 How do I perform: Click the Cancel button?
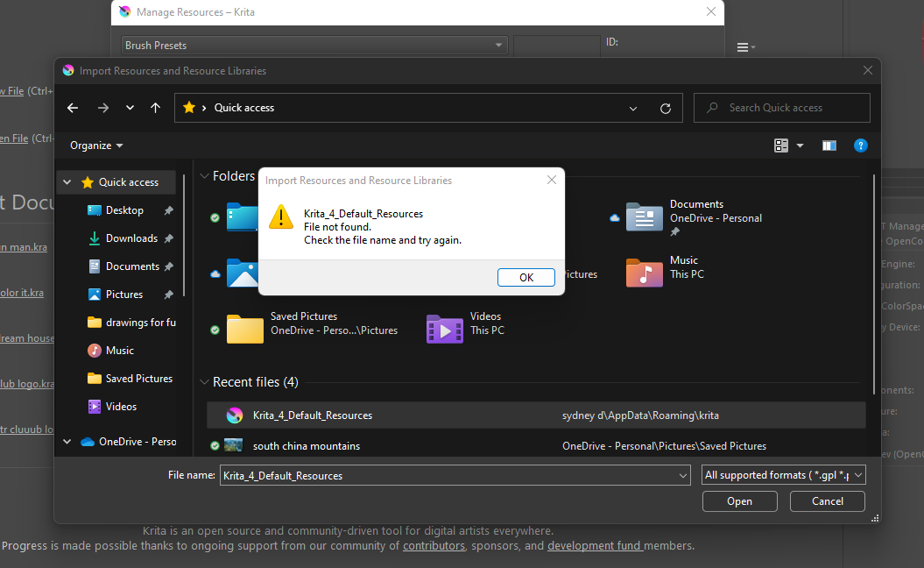click(x=827, y=501)
